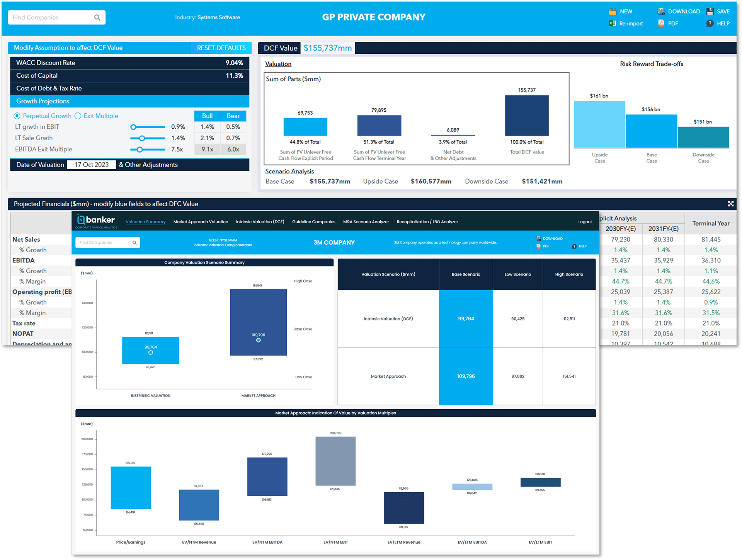Image resolution: width=742 pixels, height=560 pixels.
Task: Click the Find Companies field in 3M window
Action: (x=107, y=243)
